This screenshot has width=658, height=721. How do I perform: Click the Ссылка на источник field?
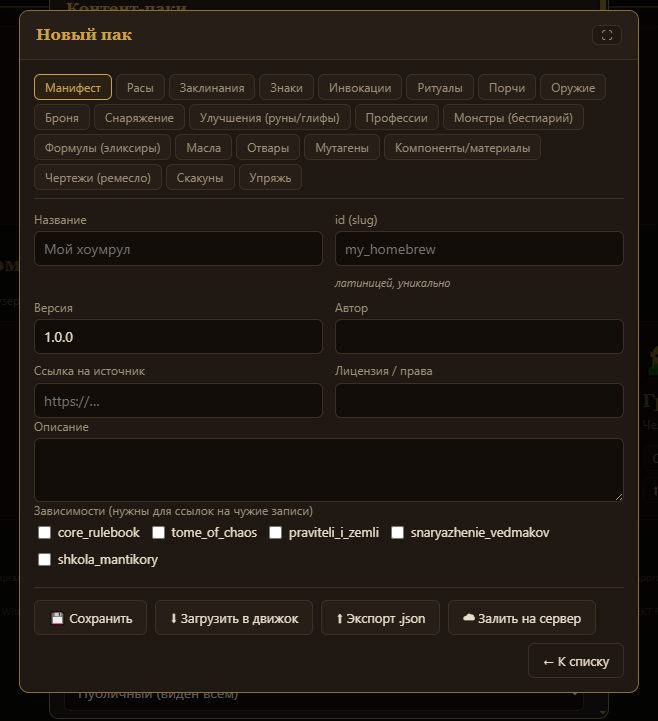pos(178,400)
